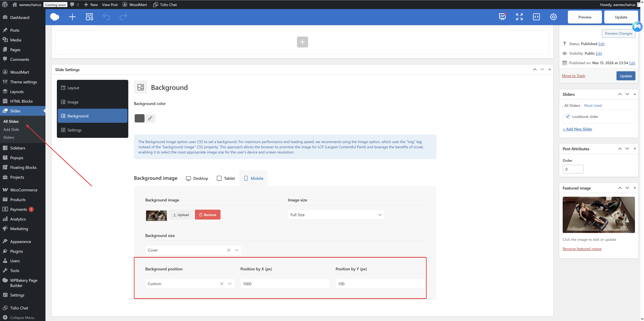Undo the last change
Screen dimensions: 644x321
pyautogui.click(x=106, y=17)
